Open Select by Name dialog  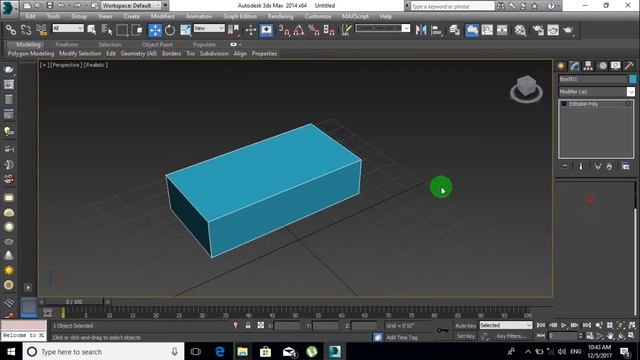(107, 30)
